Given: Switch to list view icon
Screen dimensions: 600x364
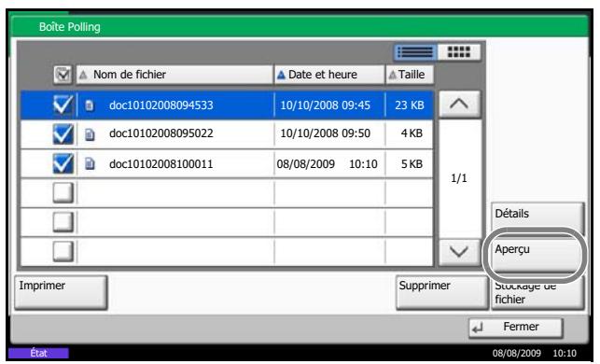Looking at the screenshot, I should pyautogui.click(x=415, y=52).
